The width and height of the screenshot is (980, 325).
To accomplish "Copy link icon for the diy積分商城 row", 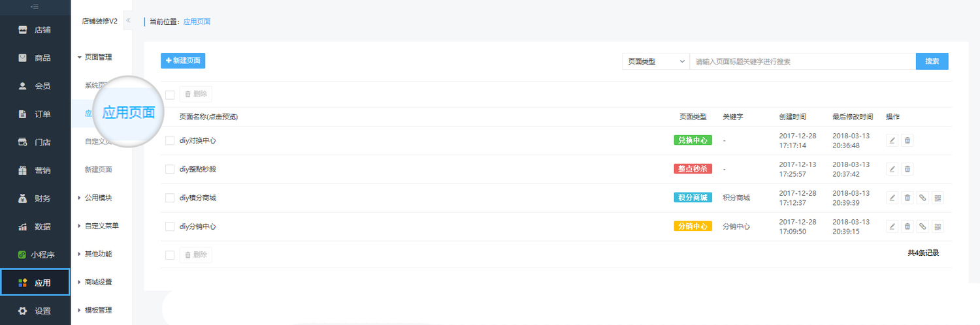I will coord(923,198).
